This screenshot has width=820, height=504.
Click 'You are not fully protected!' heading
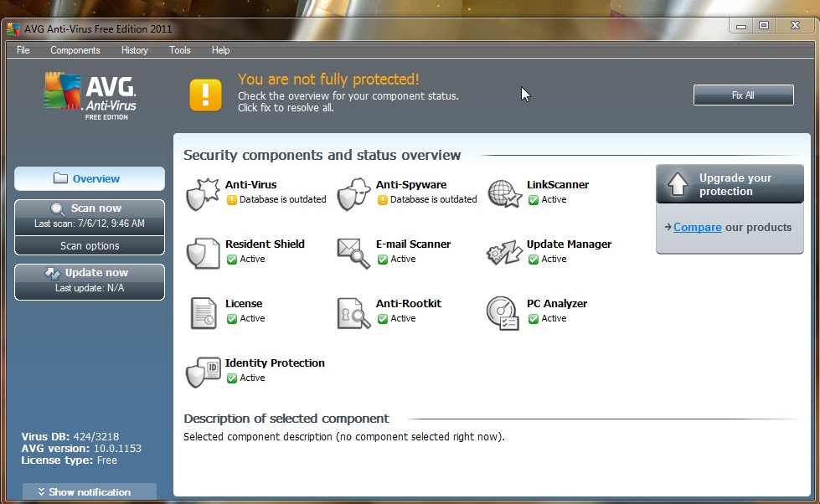click(x=328, y=80)
